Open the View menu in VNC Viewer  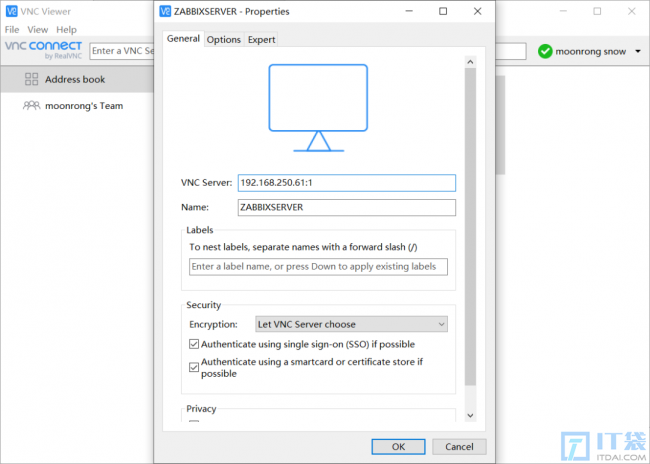(38, 29)
